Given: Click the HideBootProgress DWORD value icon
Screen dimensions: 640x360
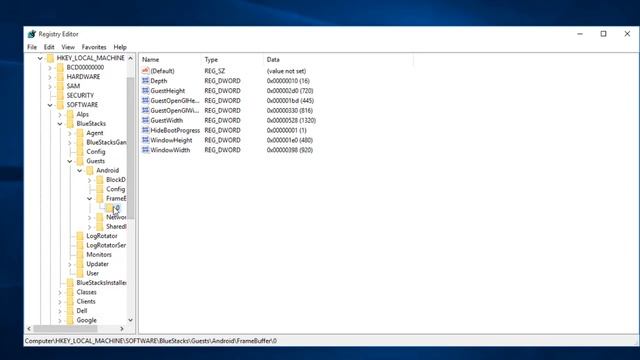Looking at the screenshot, I should [x=145, y=130].
